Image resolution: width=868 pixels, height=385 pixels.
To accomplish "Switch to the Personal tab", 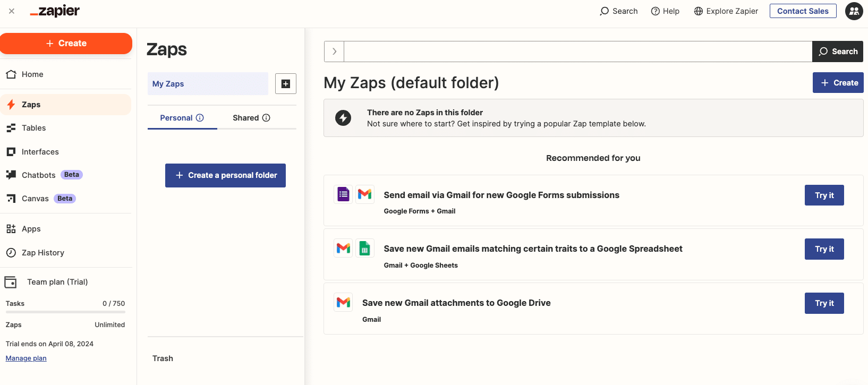I will (182, 118).
